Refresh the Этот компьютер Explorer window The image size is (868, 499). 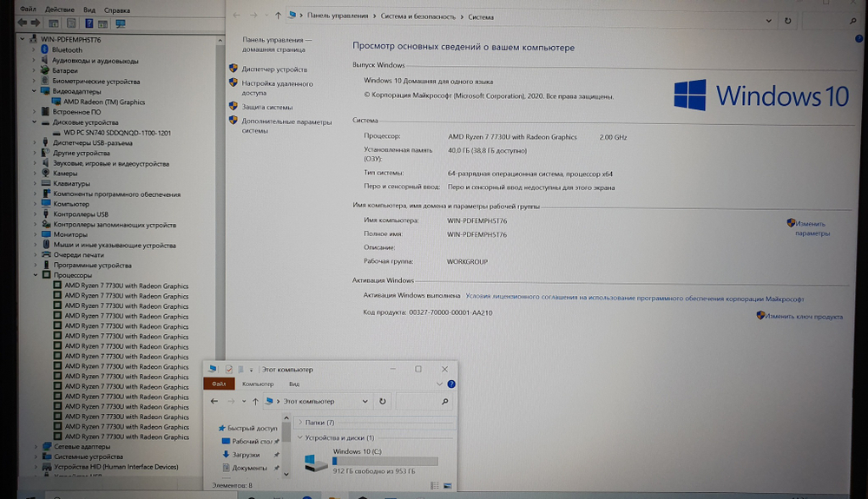point(383,402)
